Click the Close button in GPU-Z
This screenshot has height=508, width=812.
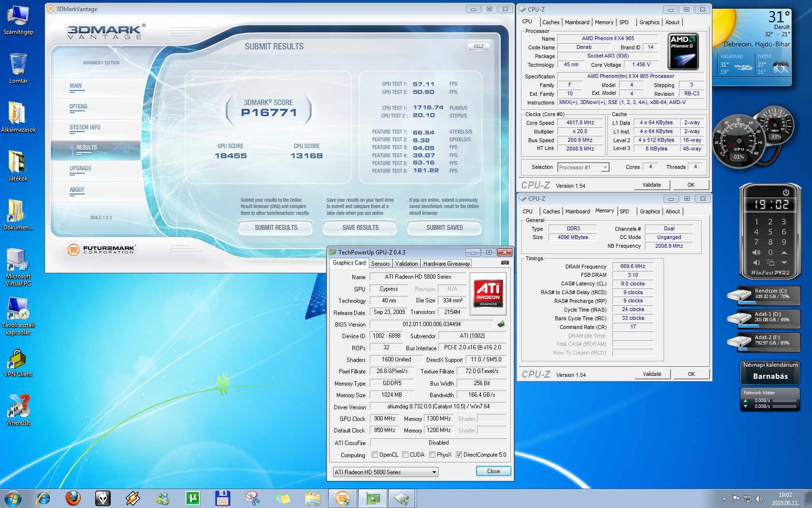493,471
